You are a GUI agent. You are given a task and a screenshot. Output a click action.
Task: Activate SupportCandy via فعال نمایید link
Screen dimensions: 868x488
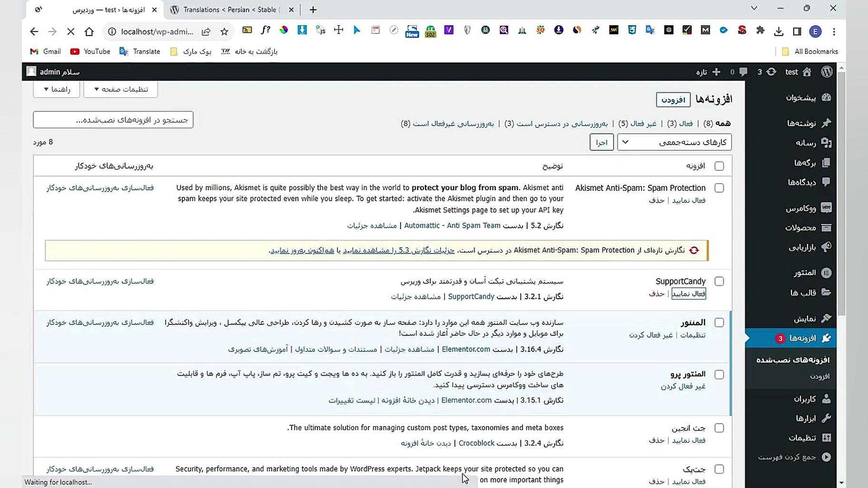pos(689,294)
